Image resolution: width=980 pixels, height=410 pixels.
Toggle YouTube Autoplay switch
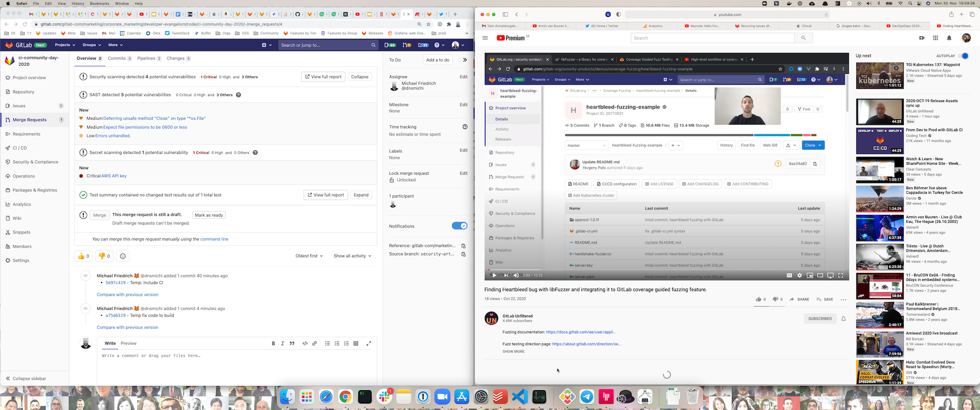963,56
